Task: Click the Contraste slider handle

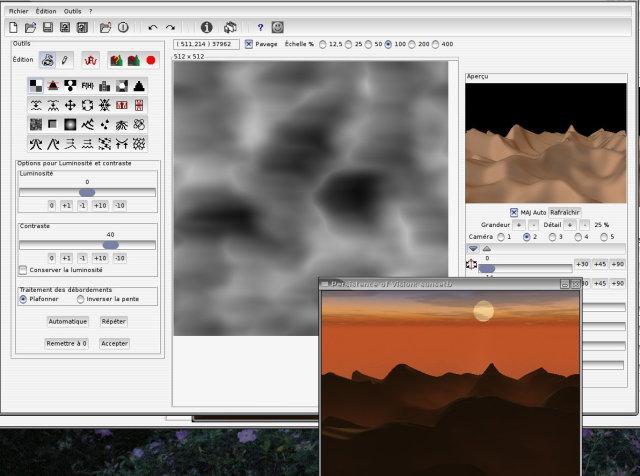Action: click(x=110, y=244)
